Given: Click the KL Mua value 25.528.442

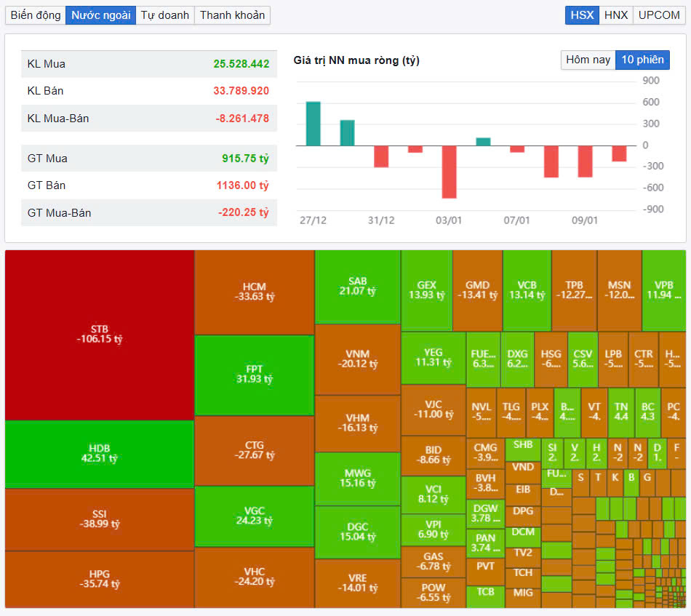Looking at the screenshot, I should [x=241, y=64].
